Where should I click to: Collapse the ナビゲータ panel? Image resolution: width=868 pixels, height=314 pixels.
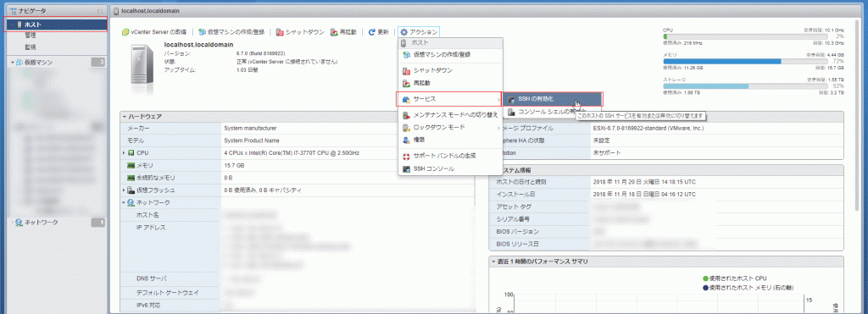click(100, 11)
